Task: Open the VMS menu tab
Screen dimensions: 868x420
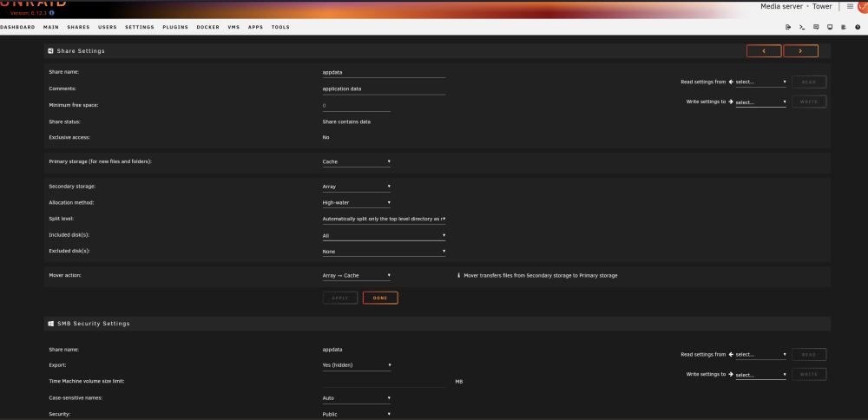Action: [x=233, y=27]
